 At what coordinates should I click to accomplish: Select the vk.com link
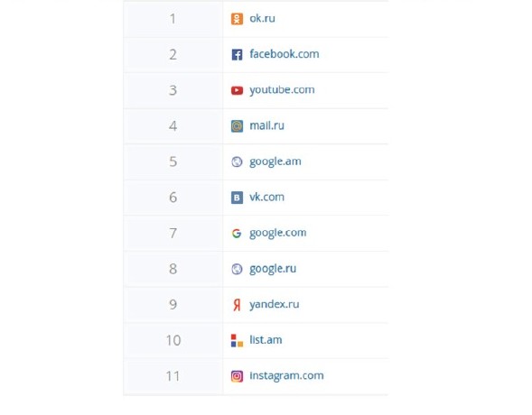[266, 197]
